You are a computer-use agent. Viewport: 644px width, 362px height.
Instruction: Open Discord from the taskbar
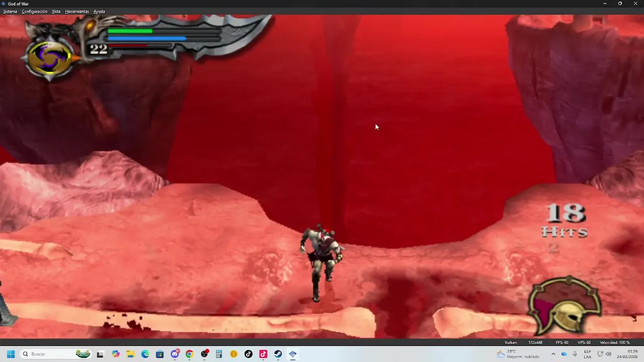[175, 354]
